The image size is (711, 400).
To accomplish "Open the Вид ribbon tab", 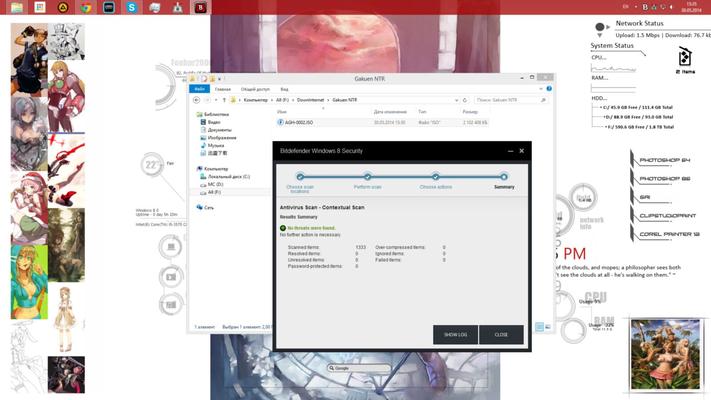I will (284, 89).
